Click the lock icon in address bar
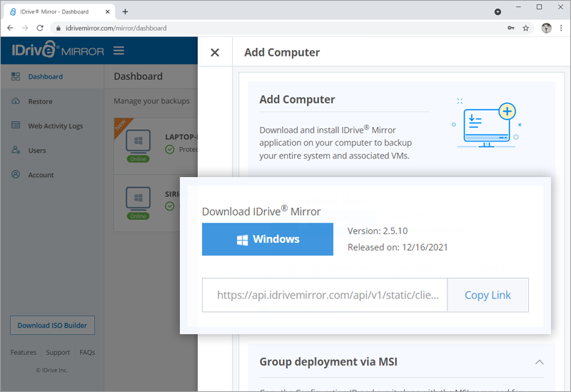The width and height of the screenshot is (571, 392). point(59,28)
